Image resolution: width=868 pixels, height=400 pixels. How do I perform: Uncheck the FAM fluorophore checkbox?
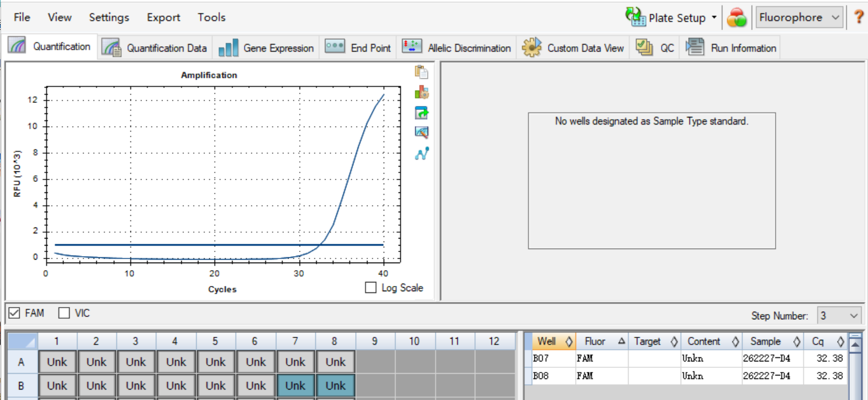[15, 313]
